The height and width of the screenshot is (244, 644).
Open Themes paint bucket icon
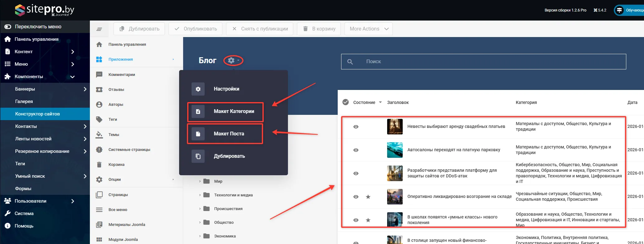coord(99,134)
